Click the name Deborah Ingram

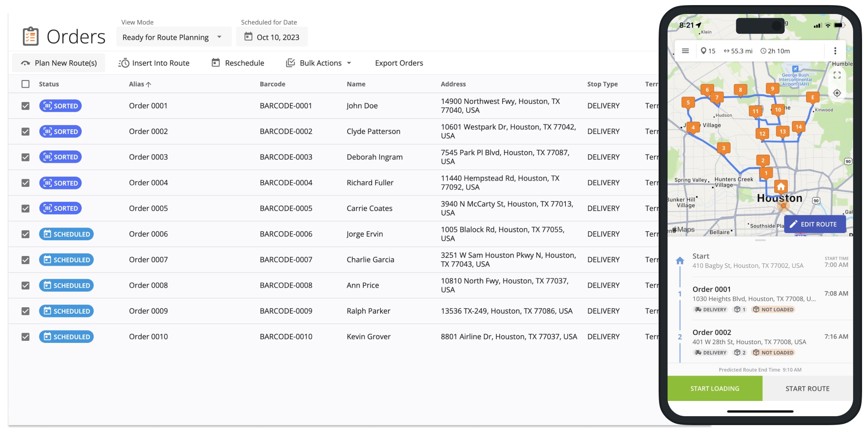click(x=375, y=157)
